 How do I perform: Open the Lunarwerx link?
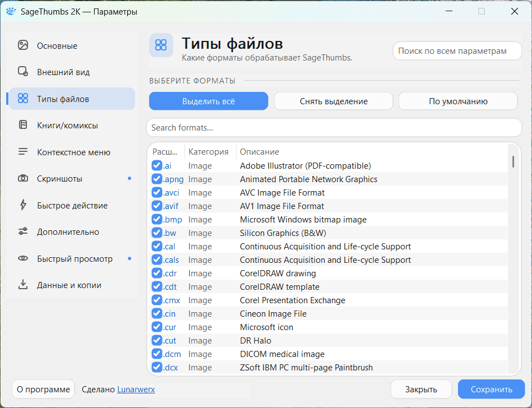(x=136, y=390)
